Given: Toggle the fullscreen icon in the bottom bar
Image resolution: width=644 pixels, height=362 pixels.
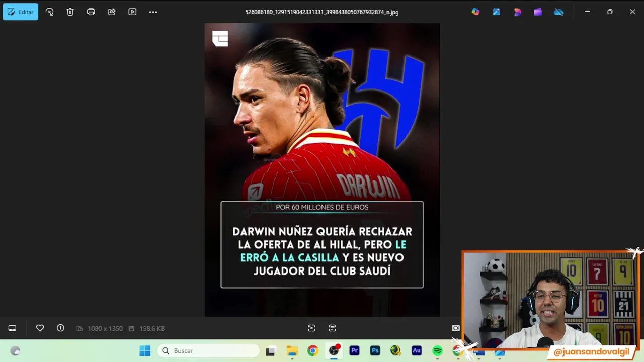Looking at the screenshot, I should (456, 328).
